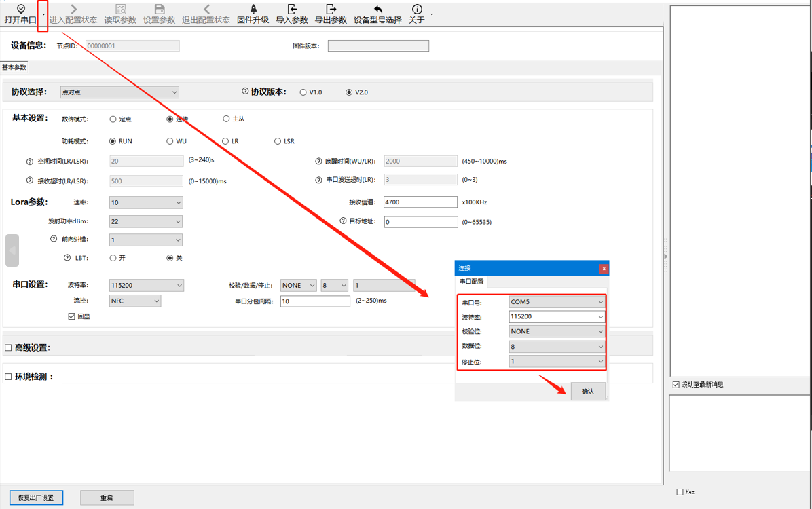Viewport: 812px width, 509px height.
Task: Click help icon next to 协议版本
Action: (245, 92)
